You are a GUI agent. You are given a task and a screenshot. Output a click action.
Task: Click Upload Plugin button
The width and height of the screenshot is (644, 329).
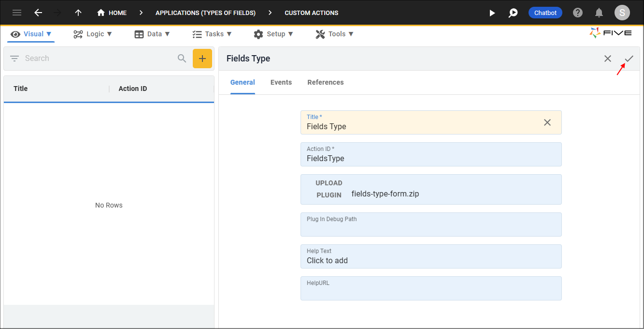329,189
